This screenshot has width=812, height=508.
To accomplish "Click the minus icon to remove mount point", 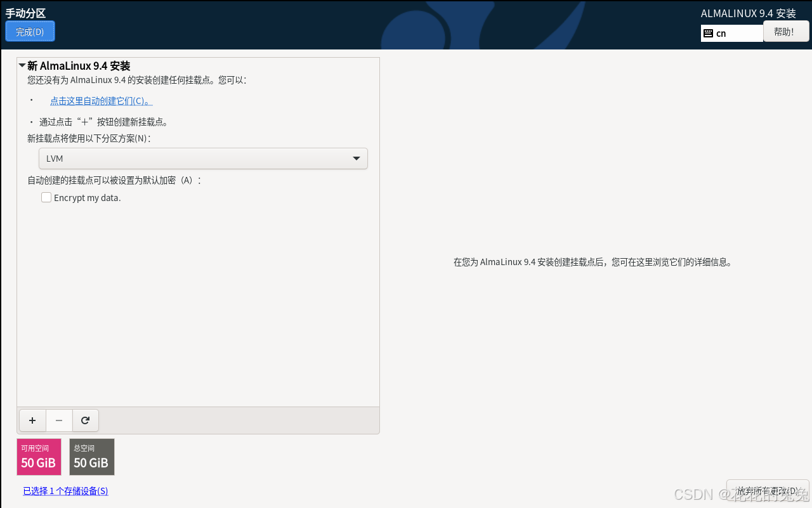I will pyautogui.click(x=59, y=420).
